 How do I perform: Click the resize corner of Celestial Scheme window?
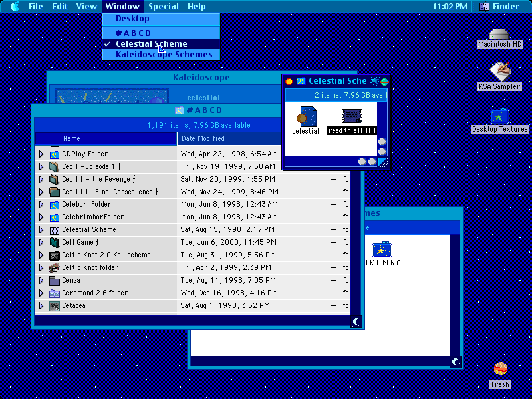pyautogui.click(x=383, y=162)
